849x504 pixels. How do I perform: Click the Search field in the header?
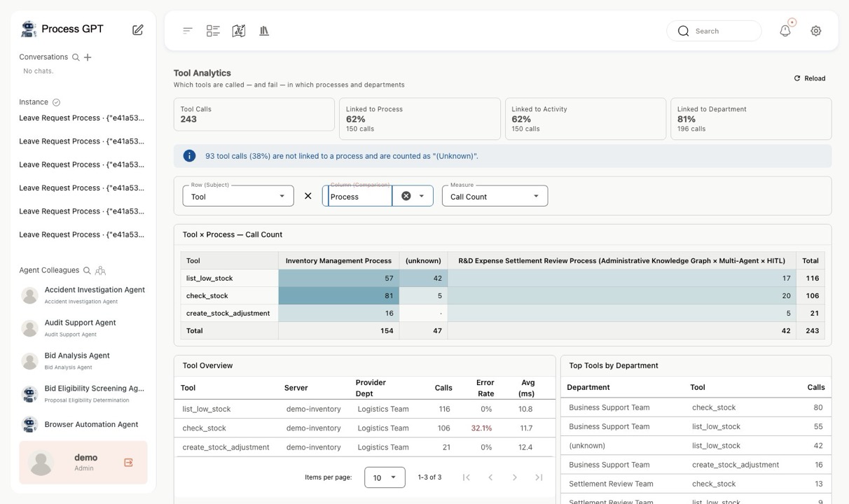pos(714,31)
